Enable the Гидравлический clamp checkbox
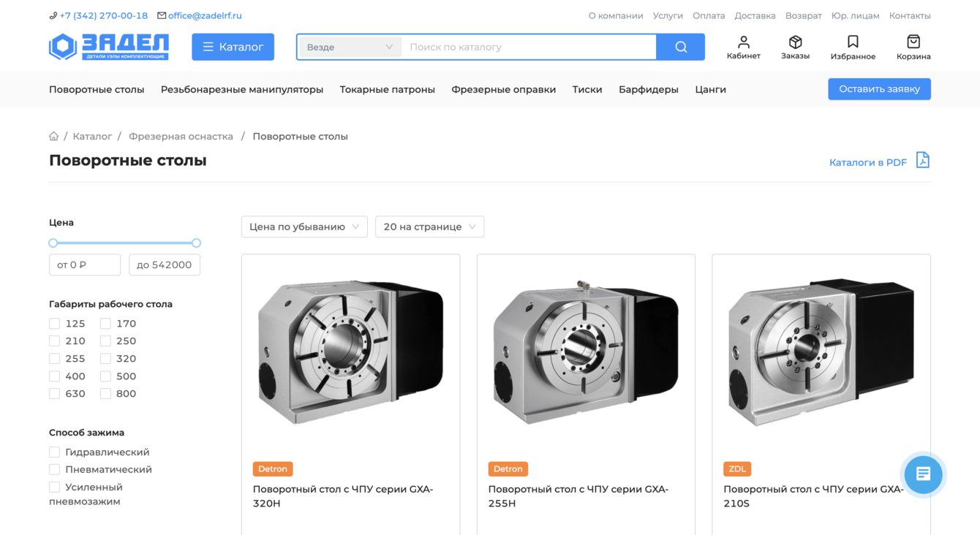This screenshot has height=535, width=980. click(55, 452)
